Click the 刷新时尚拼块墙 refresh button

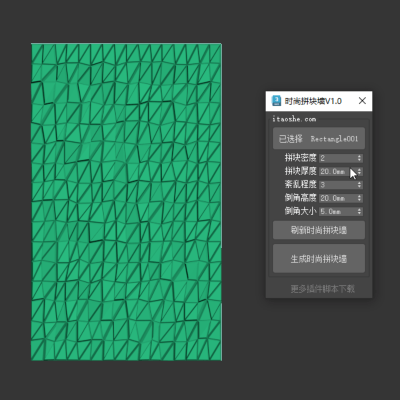pos(319,230)
